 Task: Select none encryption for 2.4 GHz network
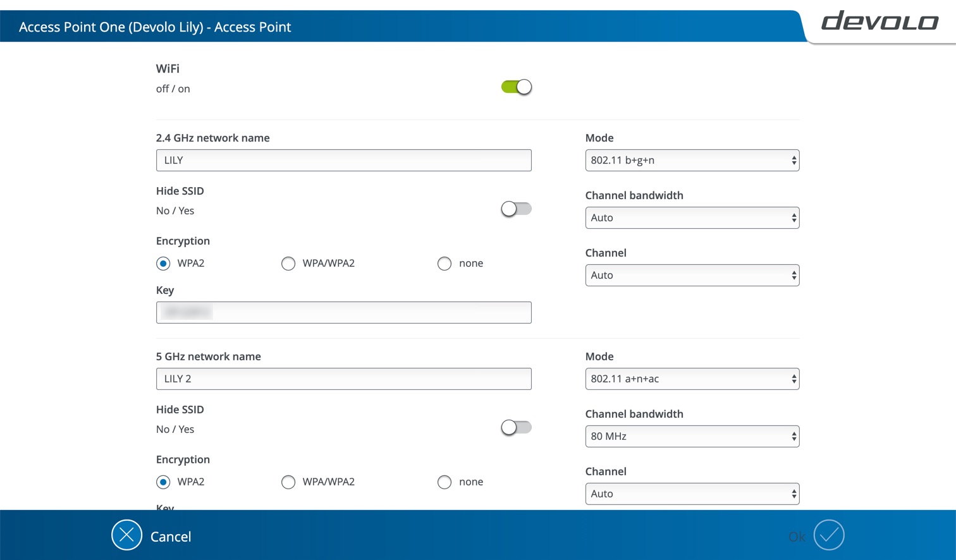point(444,264)
